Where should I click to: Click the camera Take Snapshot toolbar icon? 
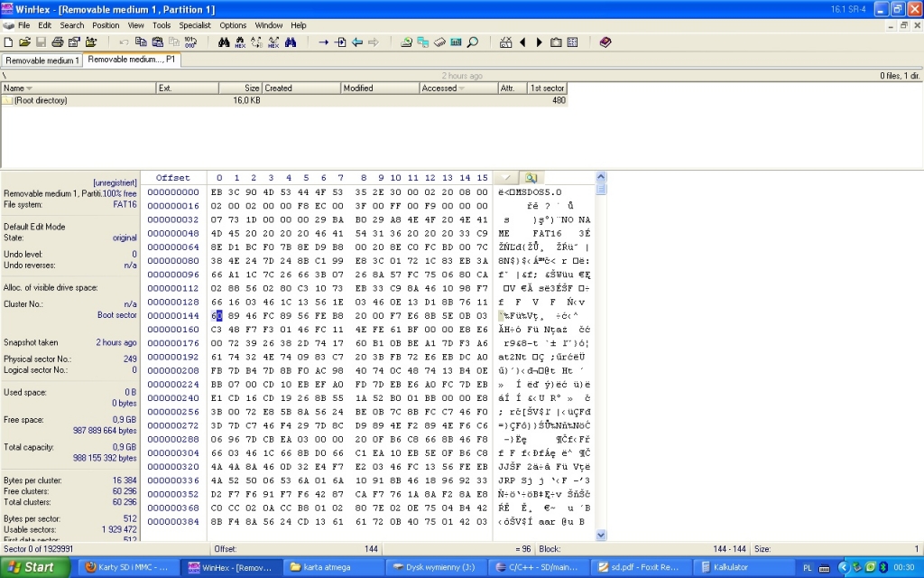tap(556, 42)
